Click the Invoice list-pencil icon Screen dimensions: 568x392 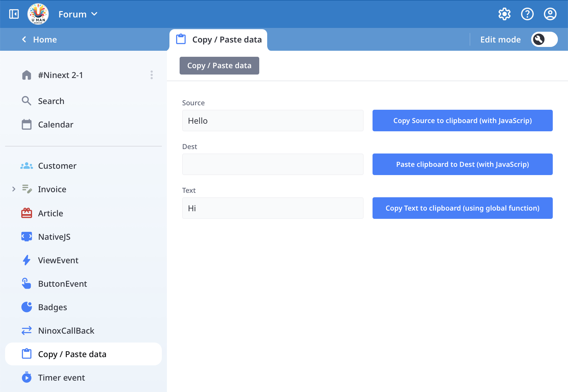[x=27, y=189]
